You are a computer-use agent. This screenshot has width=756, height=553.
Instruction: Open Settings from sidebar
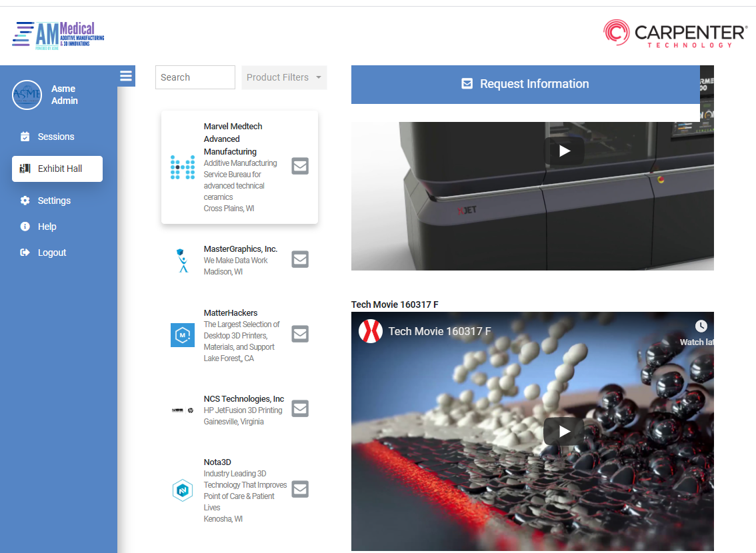pos(54,201)
